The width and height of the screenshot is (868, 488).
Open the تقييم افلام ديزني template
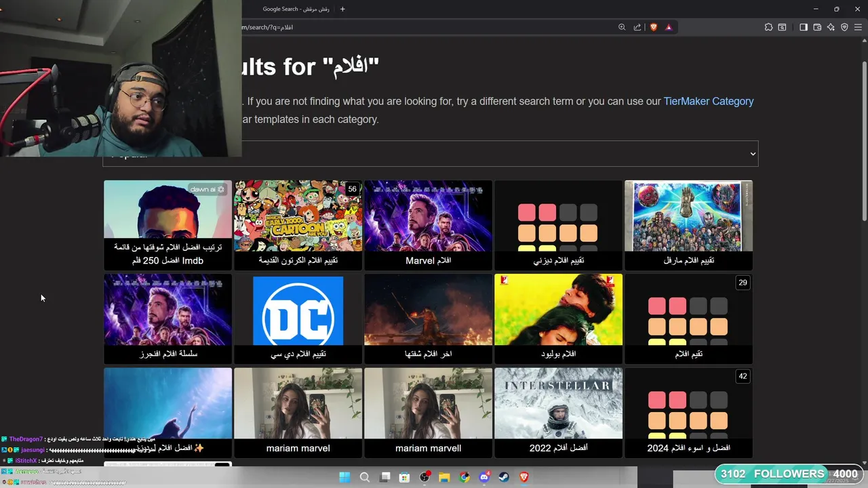pyautogui.click(x=558, y=225)
